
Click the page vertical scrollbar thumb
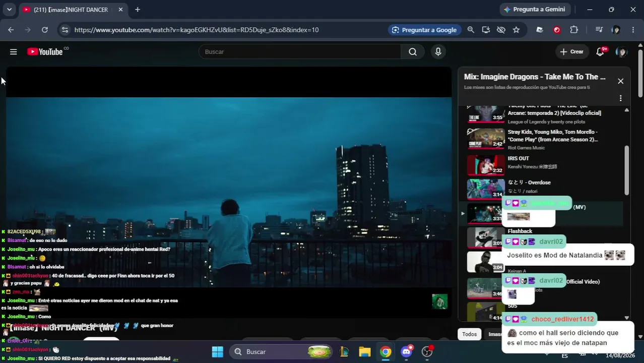coord(640,73)
